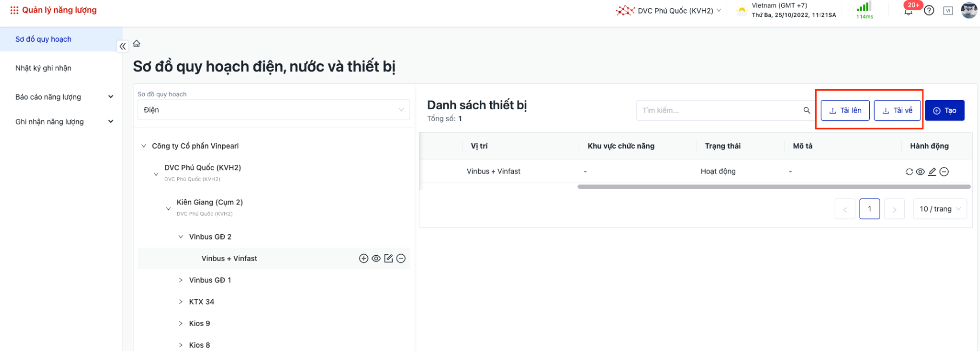The width and height of the screenshot is (980, 351).
Task: Collapse Kiên Giang (Cụm 2) tree node
Action: coord(169,209)
